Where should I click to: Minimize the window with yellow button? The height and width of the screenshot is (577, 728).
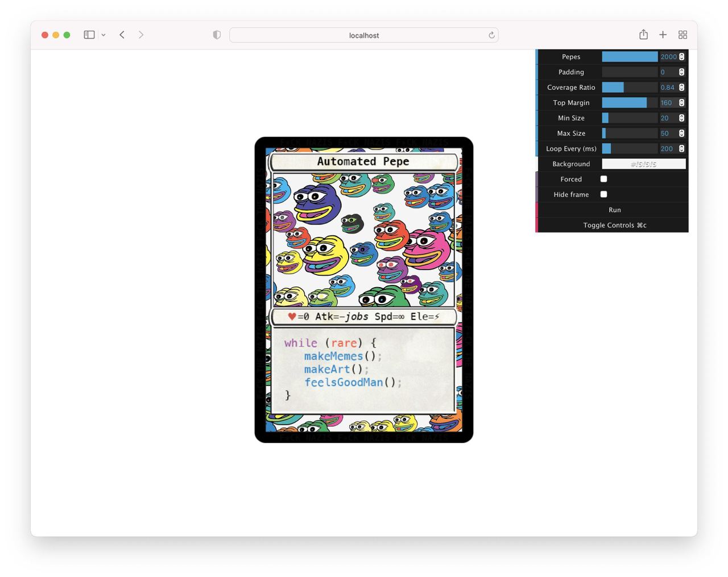point(56,35)
